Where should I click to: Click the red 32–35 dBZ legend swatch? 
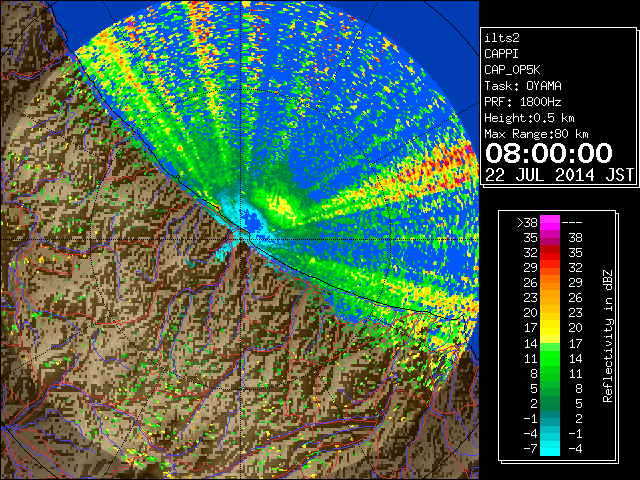pyautogui.click(x=550, y=253)
